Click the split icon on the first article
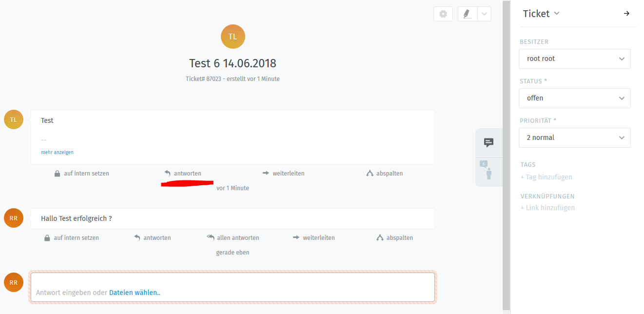This screenshot has width=644, height=314. (x=370, y=173)
